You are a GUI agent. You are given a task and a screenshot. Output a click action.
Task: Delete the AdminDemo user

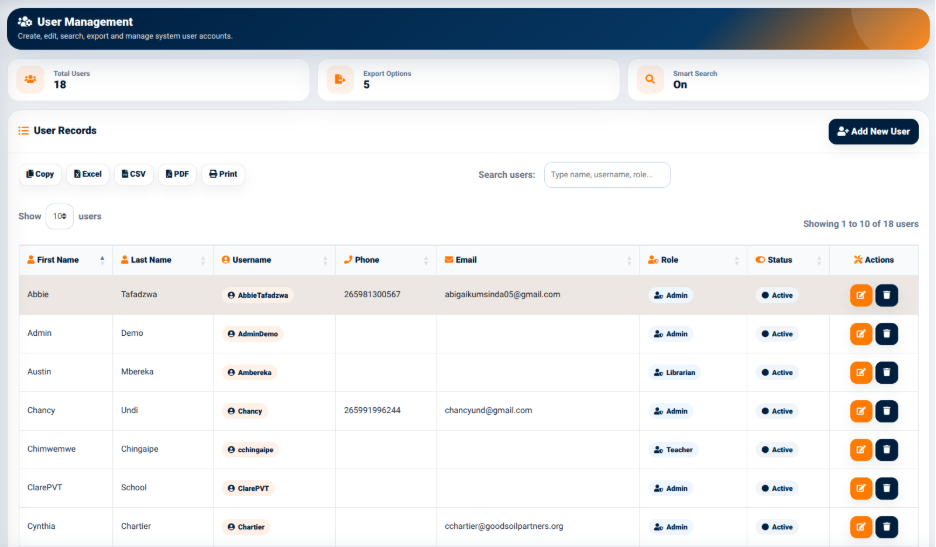click(886, 334)
